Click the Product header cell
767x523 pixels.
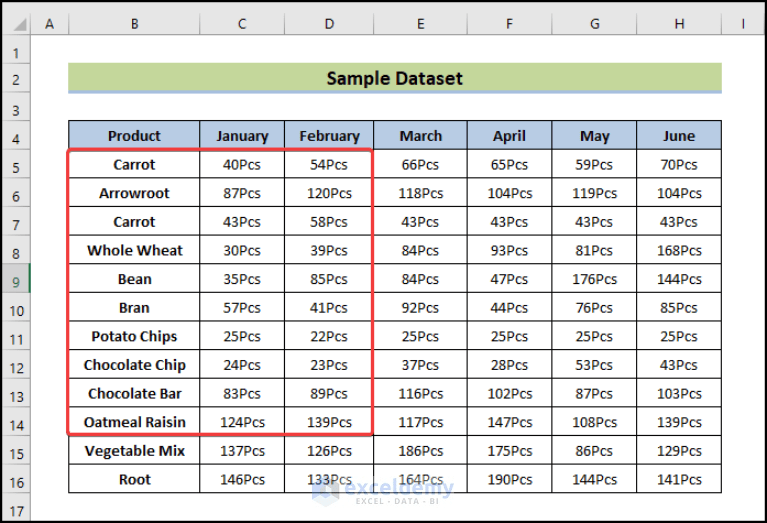tap(134, 136)
